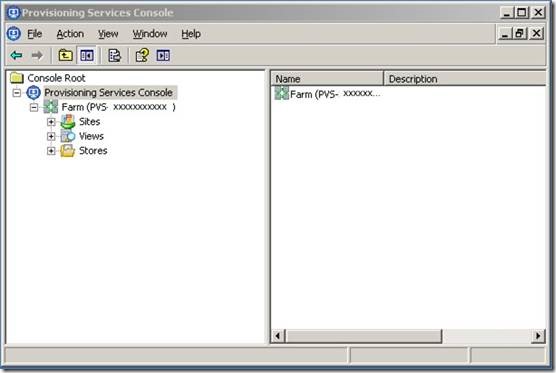Toggle Show/Hide Action Pane icon
The width and height of the screenshot is (556, 373).
(x=163, y=55)
